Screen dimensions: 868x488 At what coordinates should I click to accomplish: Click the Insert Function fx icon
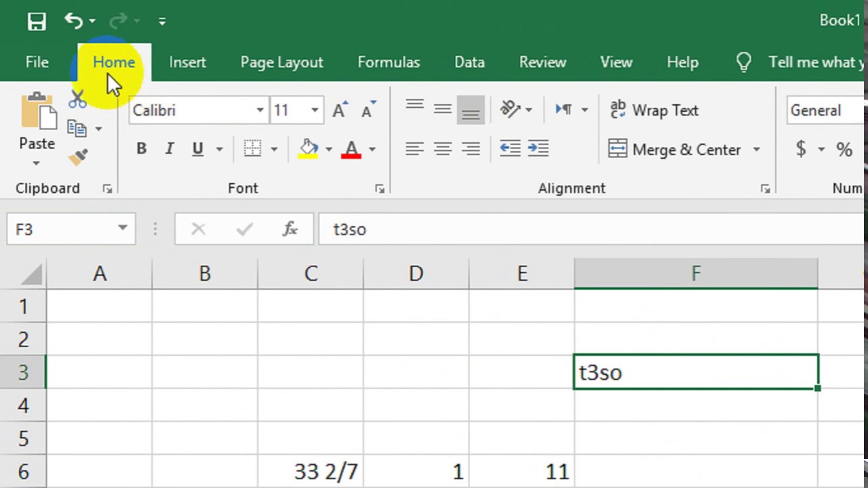coord(290,229)
